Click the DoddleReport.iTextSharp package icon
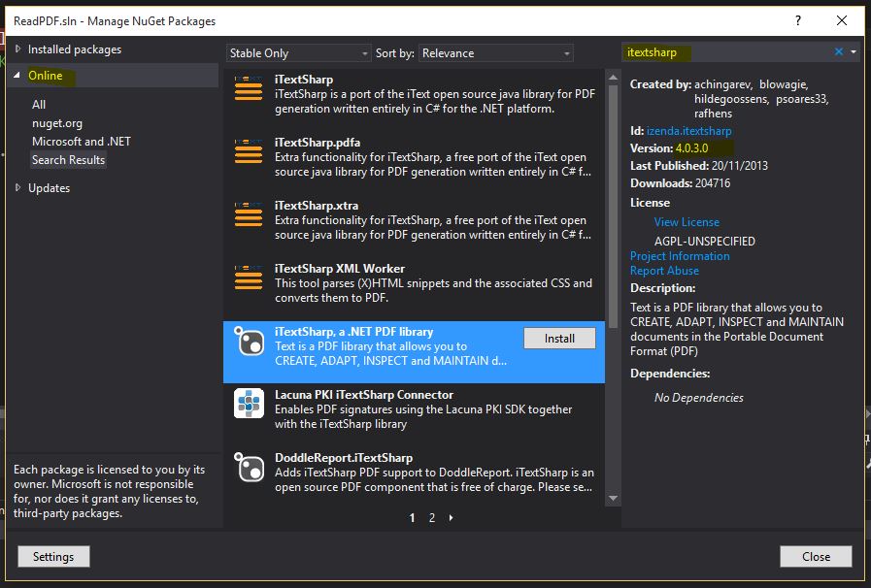Image resolution: width=871 pixels, height=588 pixels. 249,467
